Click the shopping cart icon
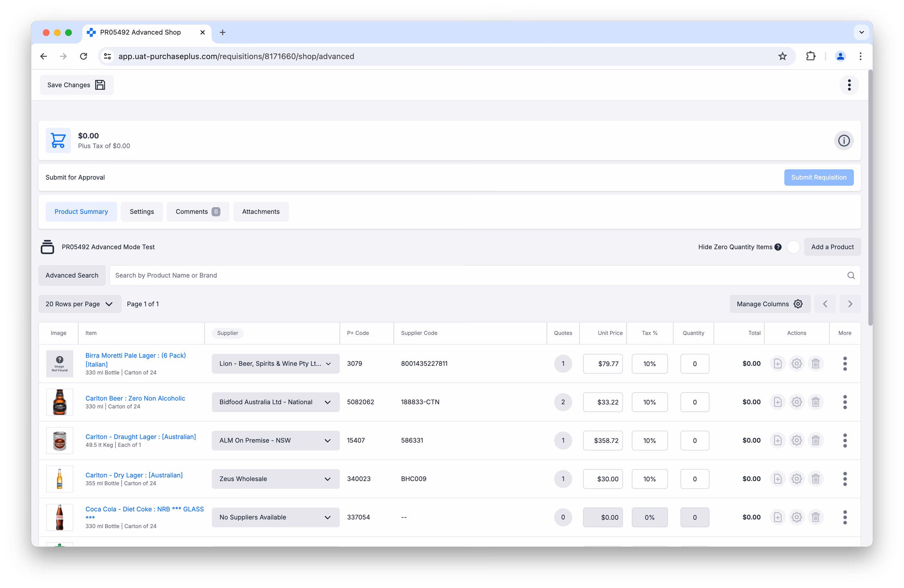904x588 pixels. (58, 140)
